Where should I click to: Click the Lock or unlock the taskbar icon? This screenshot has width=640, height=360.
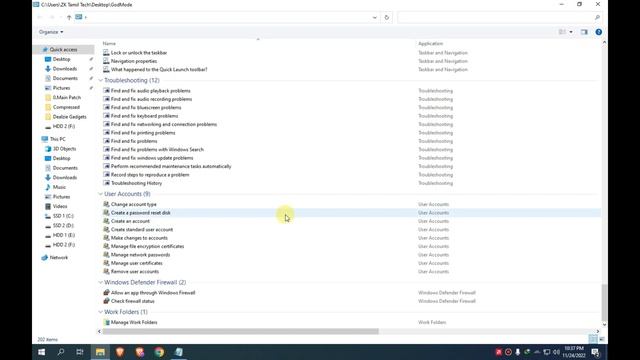pos(106,53)
